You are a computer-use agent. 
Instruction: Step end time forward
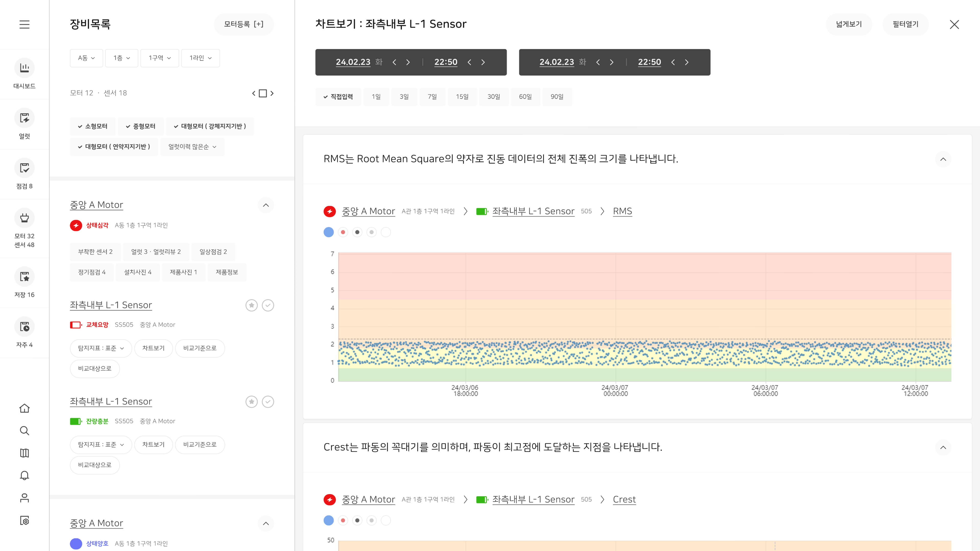click(687, 62)
